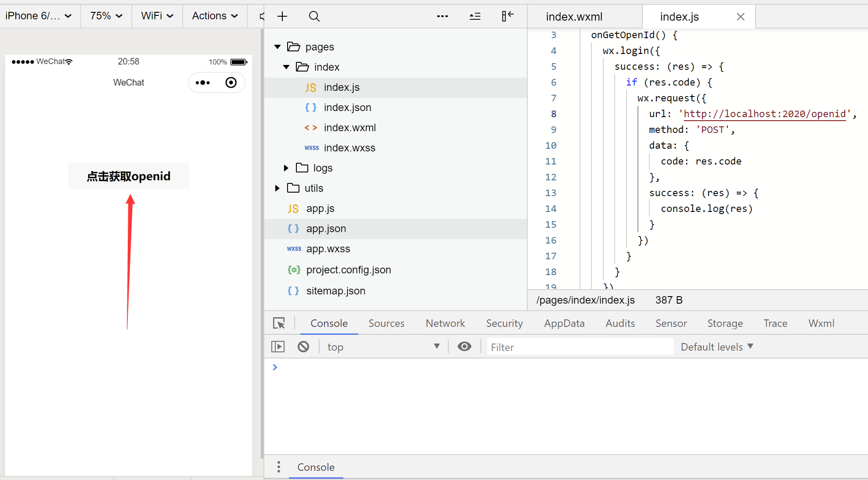868x480 pixels.
Task: Open the Actions dropdown
Action: (215, 16)
